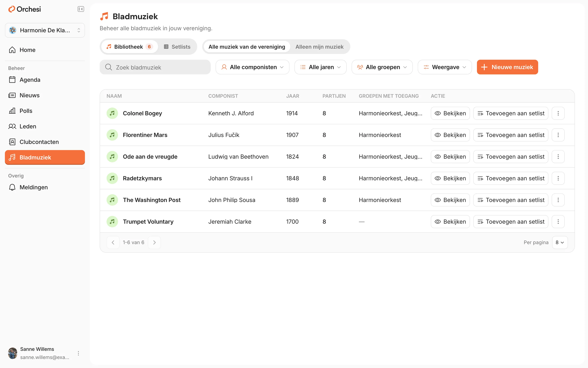Screen dimensions: 588x368
Task: Open the three-dot menu for Radetzkymars
Action: pos(558,178)
